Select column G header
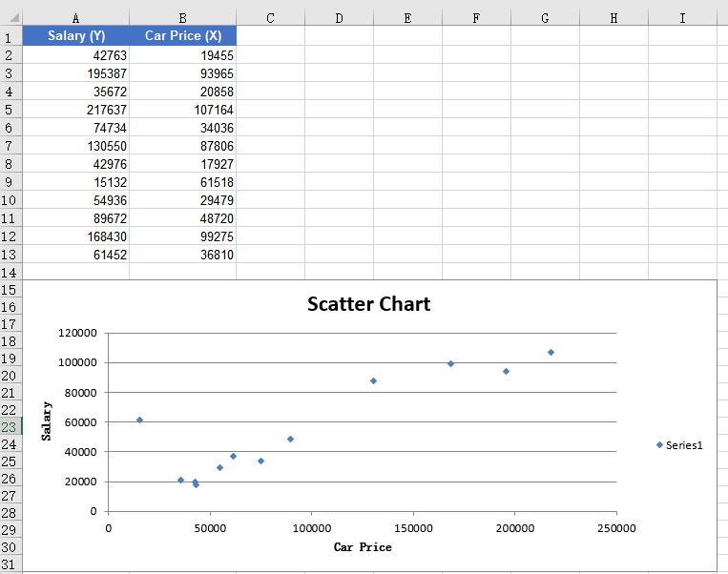 coord(545,18)
